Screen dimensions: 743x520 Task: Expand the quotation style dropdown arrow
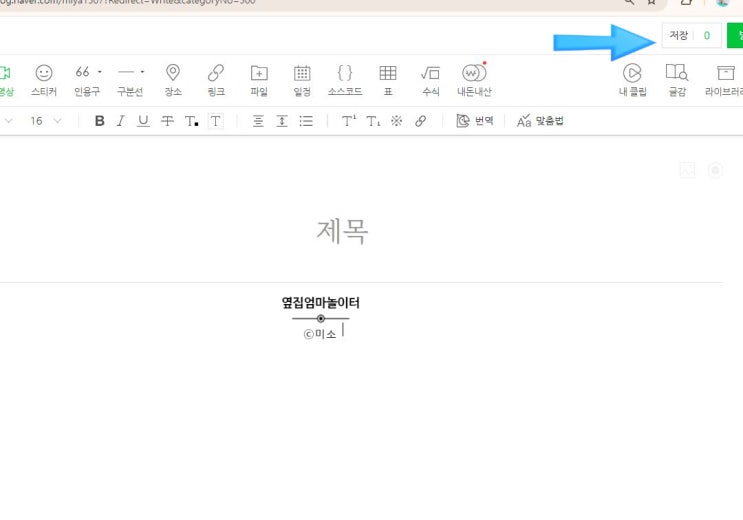pos(100,72)
